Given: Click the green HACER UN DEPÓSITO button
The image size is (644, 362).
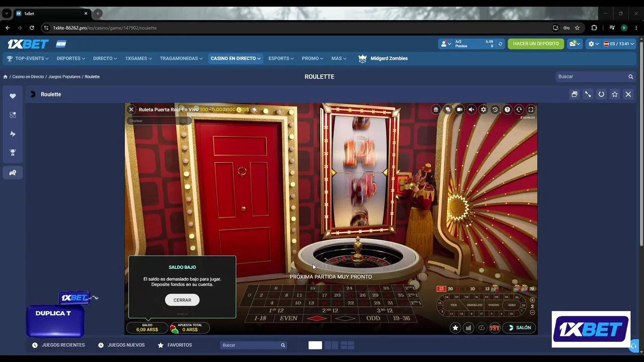Looking at the screenshot, I should [536, 44].
